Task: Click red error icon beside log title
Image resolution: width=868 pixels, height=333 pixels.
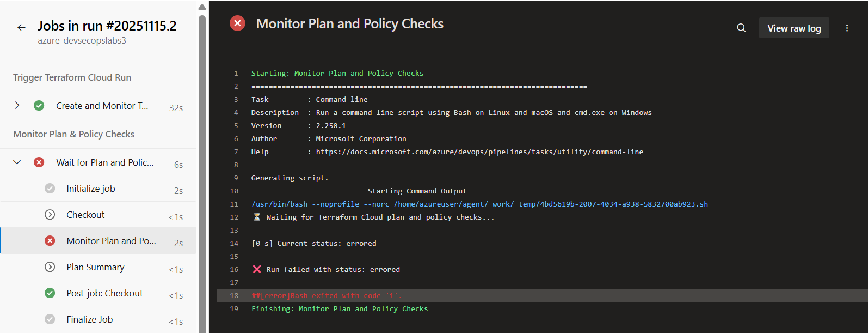Action: tap(237, 23)
